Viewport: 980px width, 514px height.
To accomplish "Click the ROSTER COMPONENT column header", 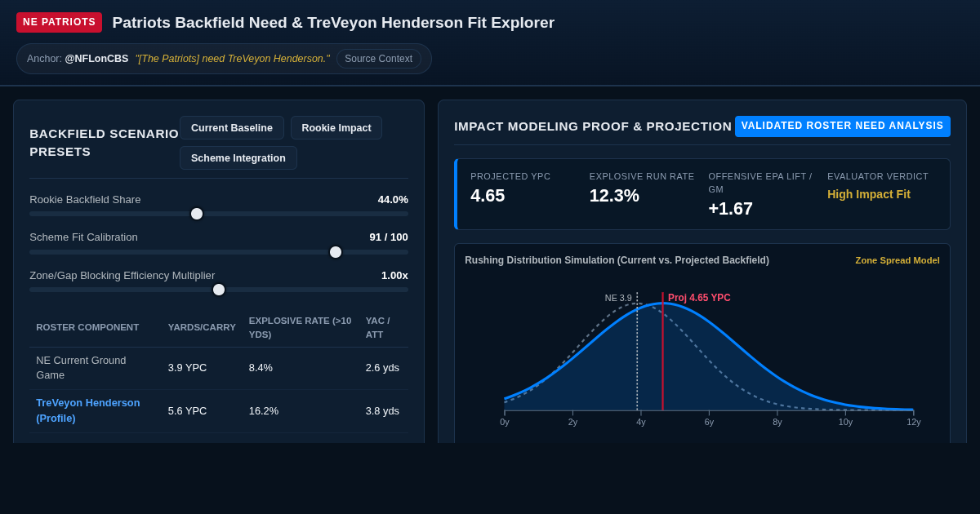I will tap(87, 327).
